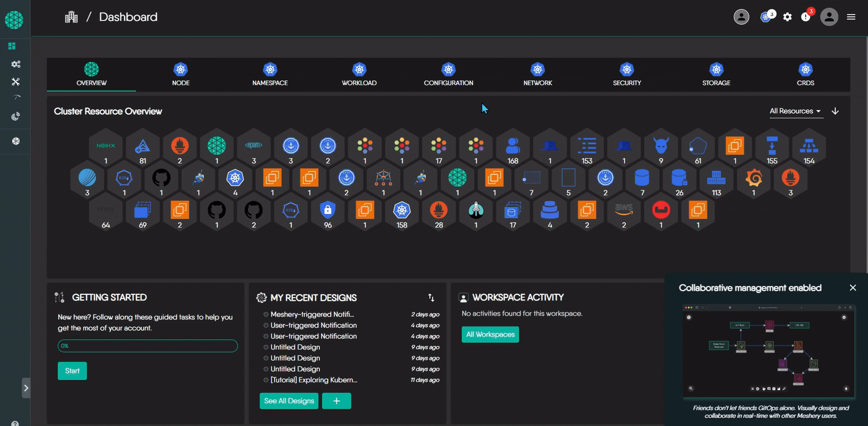Viewport: 868px width, 426px height.
Task: Click the wrench tools sidebar icon
Action: click(x=15, y=82)
